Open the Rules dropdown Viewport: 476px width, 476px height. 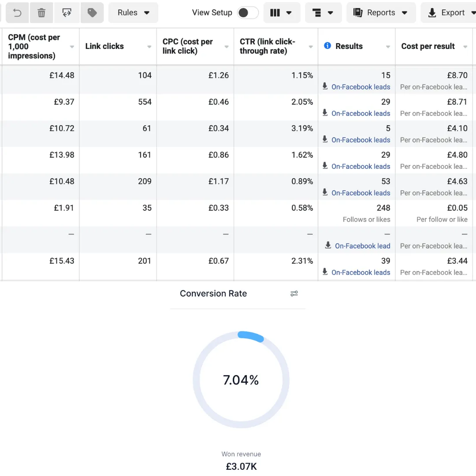pyautogui.click(x=133, y=13)
